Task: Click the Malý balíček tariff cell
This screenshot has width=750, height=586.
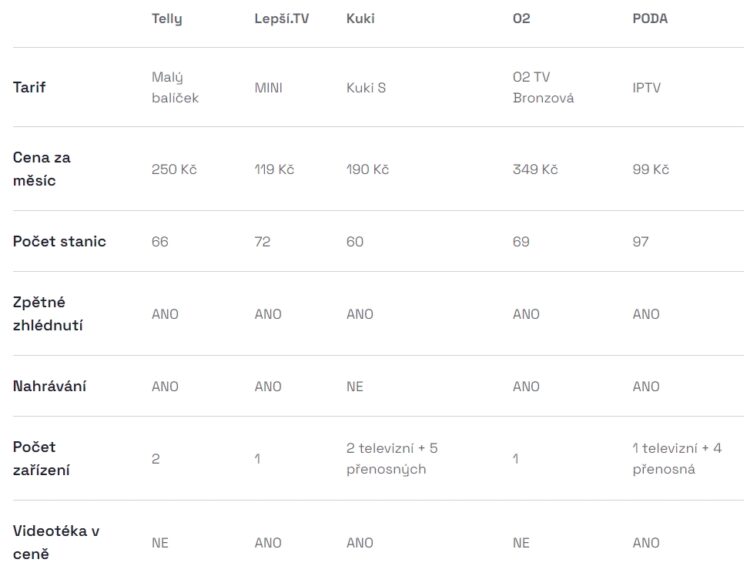Action: (175, 88)
